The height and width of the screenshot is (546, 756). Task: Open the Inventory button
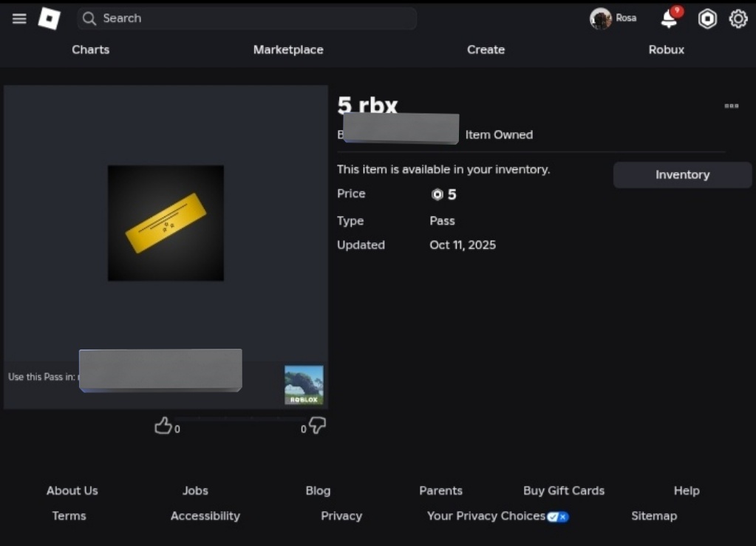click(x=682, y=175)
